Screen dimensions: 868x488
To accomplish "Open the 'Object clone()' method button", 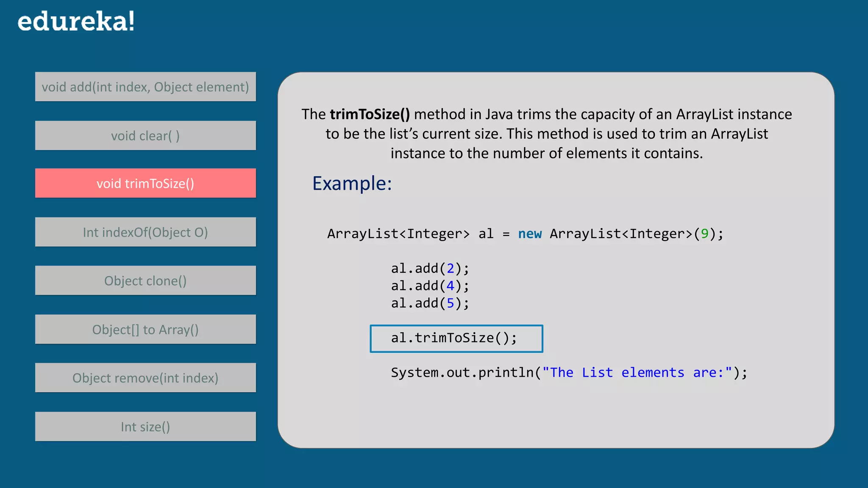I will point(145,280).
